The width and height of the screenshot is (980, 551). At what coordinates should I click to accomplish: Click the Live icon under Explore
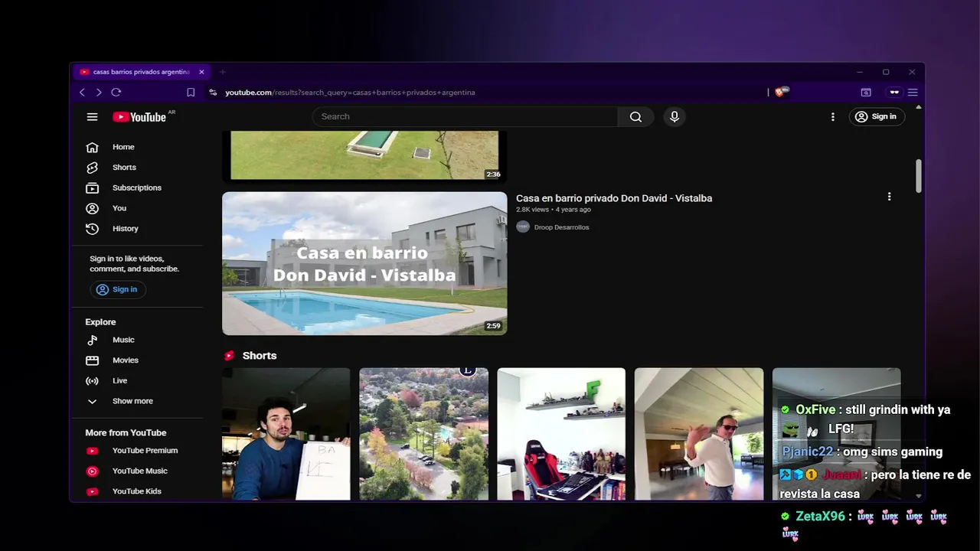point(92,380)
